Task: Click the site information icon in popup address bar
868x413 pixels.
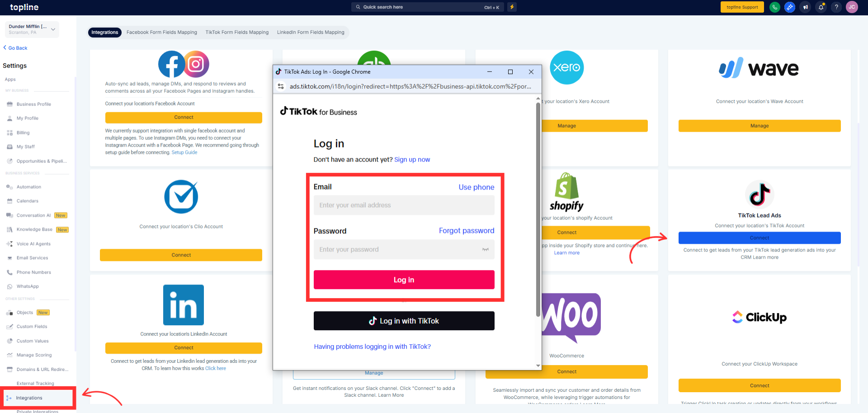Action: click(281, 86)
